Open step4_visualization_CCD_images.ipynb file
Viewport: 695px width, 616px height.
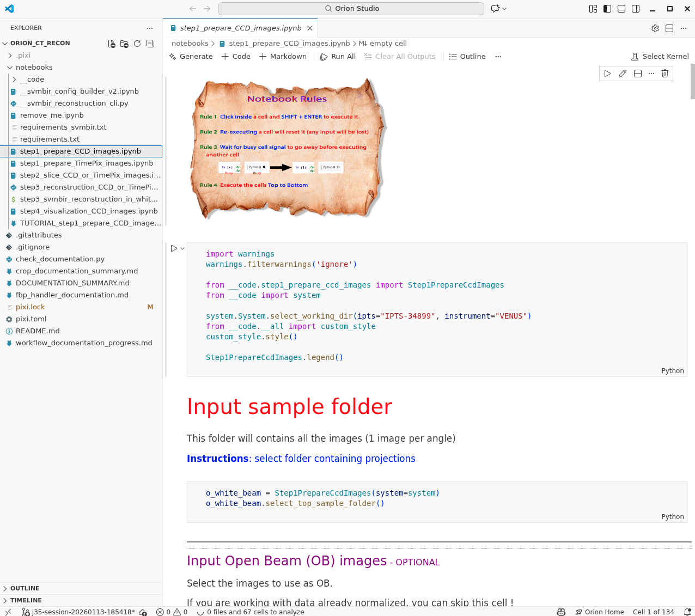point(89,211)
